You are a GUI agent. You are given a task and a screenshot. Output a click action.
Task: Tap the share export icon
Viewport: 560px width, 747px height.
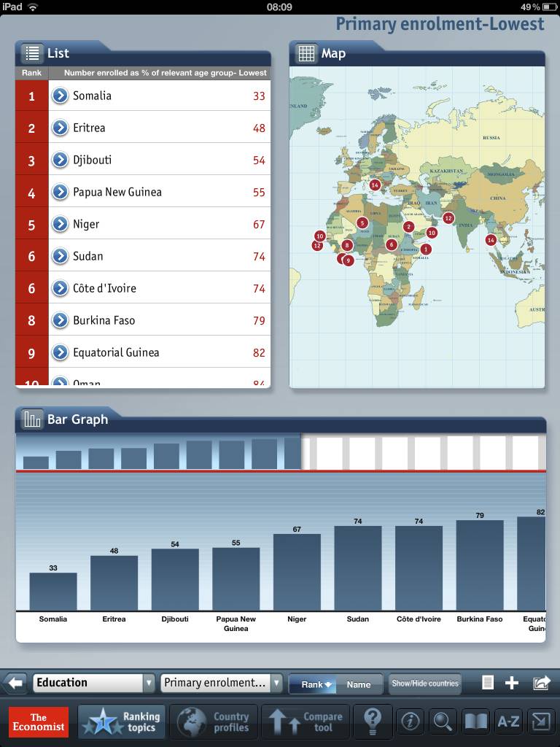[x=541, y=683]
